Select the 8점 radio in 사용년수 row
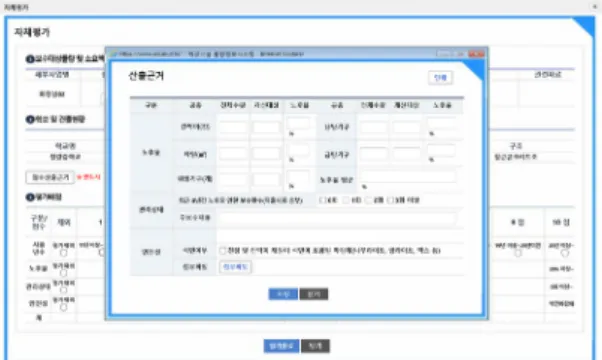This screenshot has height=360, width=602. coord(518,253)
